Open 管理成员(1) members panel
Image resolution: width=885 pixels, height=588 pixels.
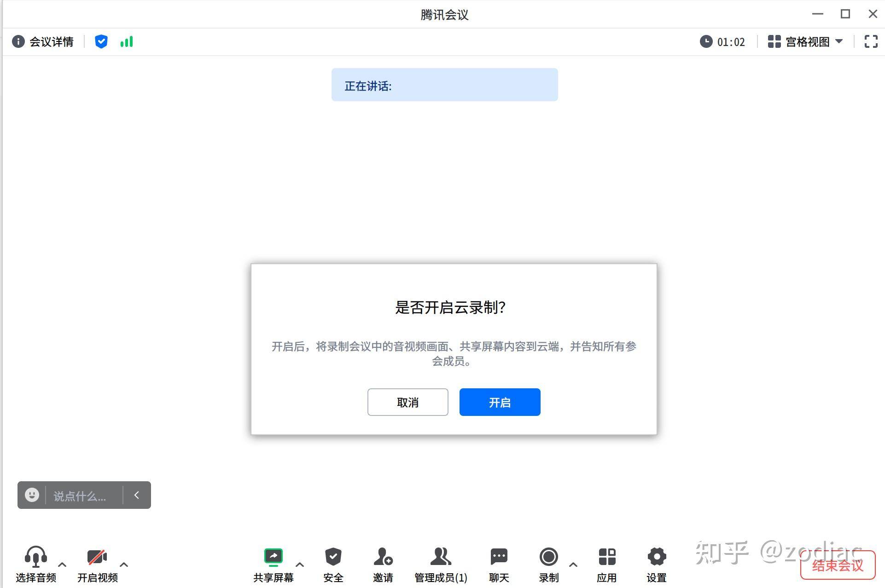(x=441, y=565)
